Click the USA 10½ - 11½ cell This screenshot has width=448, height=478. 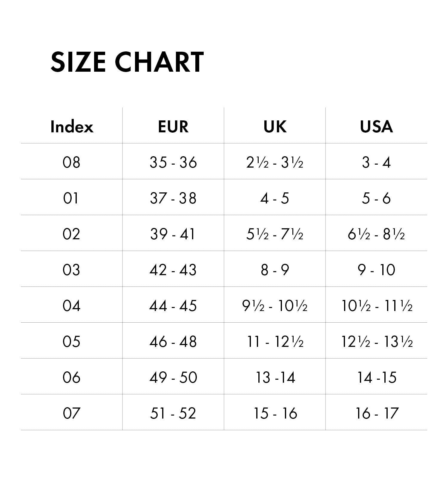click(x=377, y=306)
